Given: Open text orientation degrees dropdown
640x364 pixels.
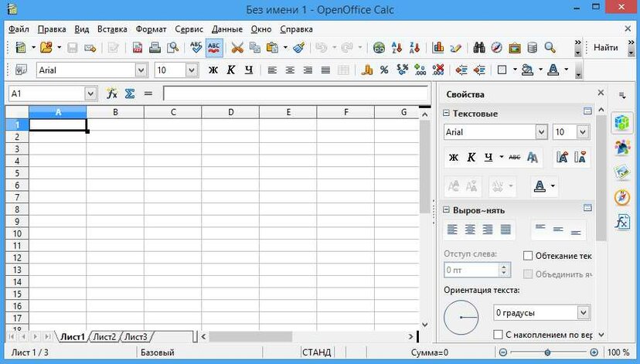Looking at the screenshot, I should [x=584, y=312].
